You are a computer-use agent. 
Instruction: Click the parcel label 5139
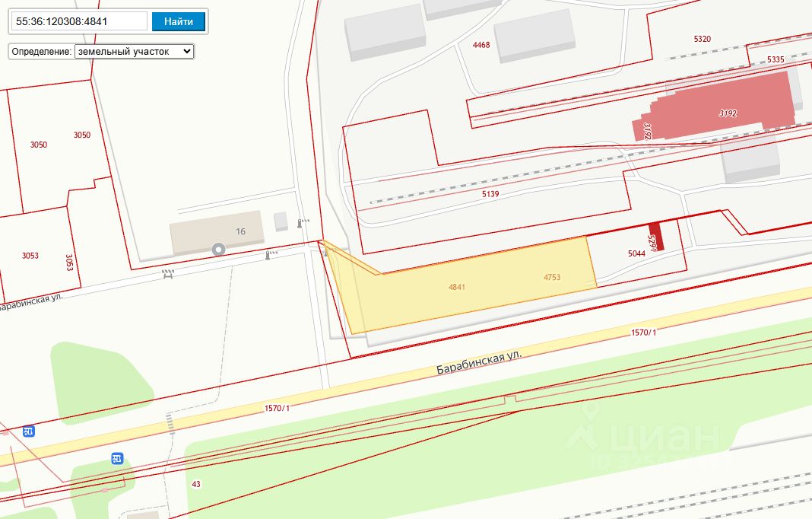[x=490, y=194]
